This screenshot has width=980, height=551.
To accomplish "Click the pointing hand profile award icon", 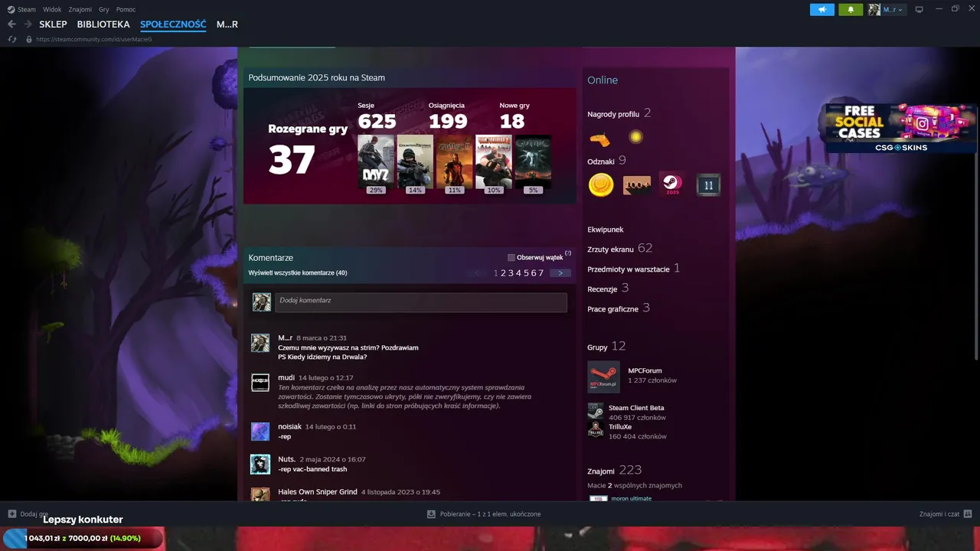I will (x=599, y=139).
